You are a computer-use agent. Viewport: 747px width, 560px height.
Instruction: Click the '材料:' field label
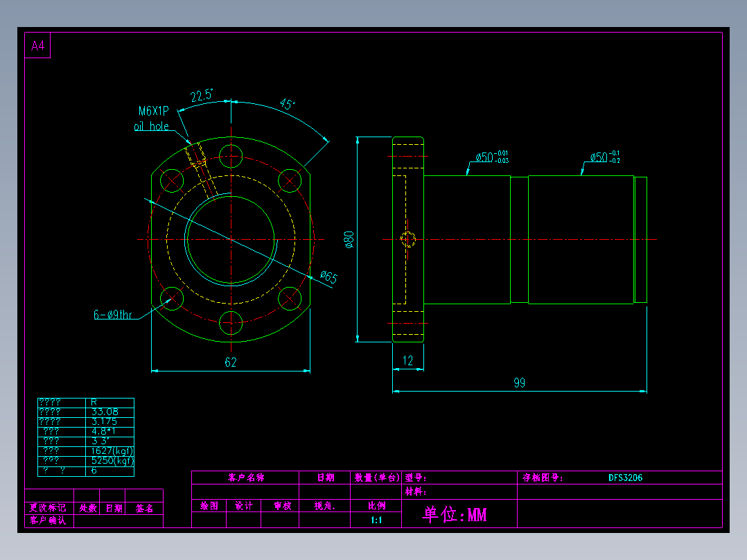[416, 491]
